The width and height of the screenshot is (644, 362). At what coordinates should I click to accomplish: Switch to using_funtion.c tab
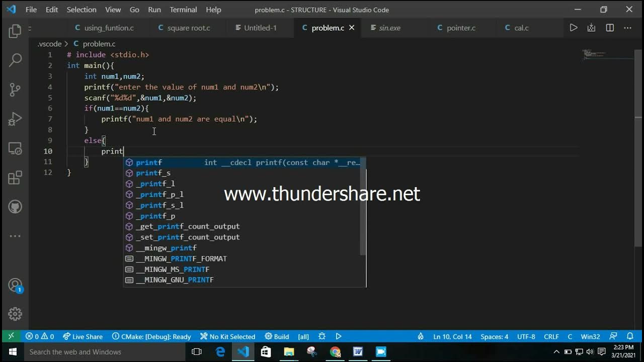(x=104, y=28)
